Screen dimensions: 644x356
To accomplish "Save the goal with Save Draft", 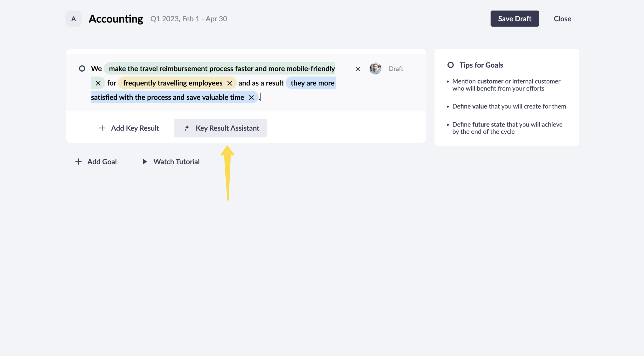I will 514,19.
